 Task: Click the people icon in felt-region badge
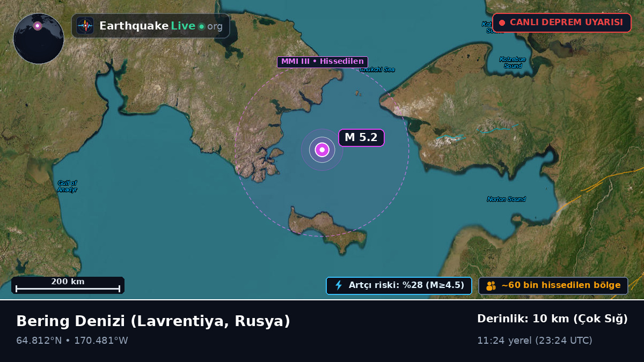coord(491,286)
